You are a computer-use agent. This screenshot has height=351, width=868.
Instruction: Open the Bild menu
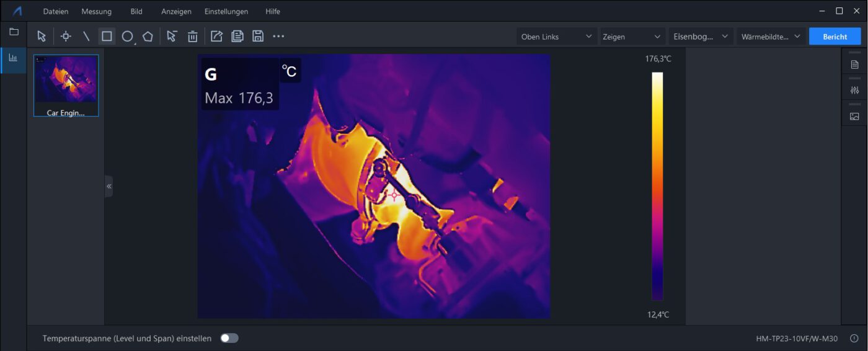click(136, 12)
